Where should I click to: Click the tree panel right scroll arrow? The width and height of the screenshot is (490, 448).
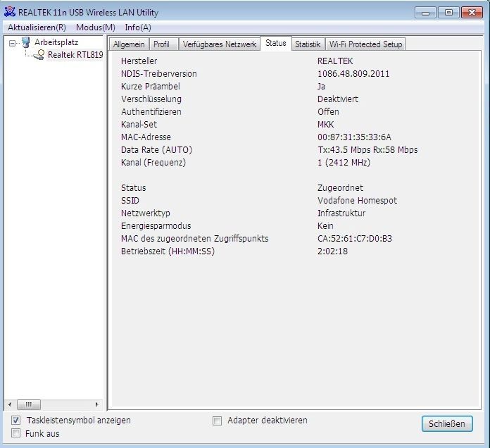click(x=96, y=404)
